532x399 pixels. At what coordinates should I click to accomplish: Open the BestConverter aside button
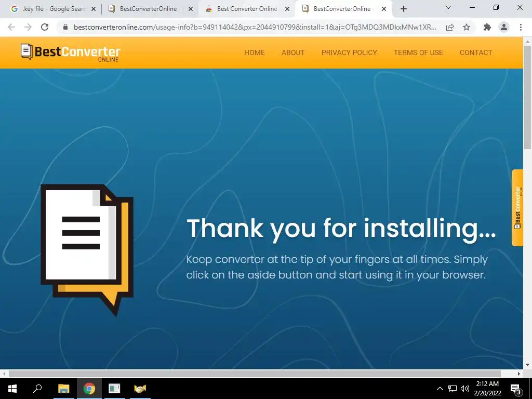point(517,208)
